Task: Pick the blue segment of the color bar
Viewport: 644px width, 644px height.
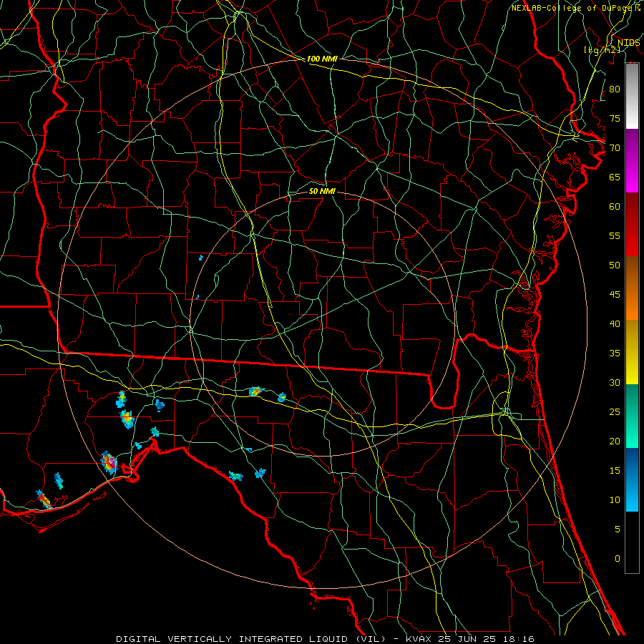Action: (x=632, y=479)
